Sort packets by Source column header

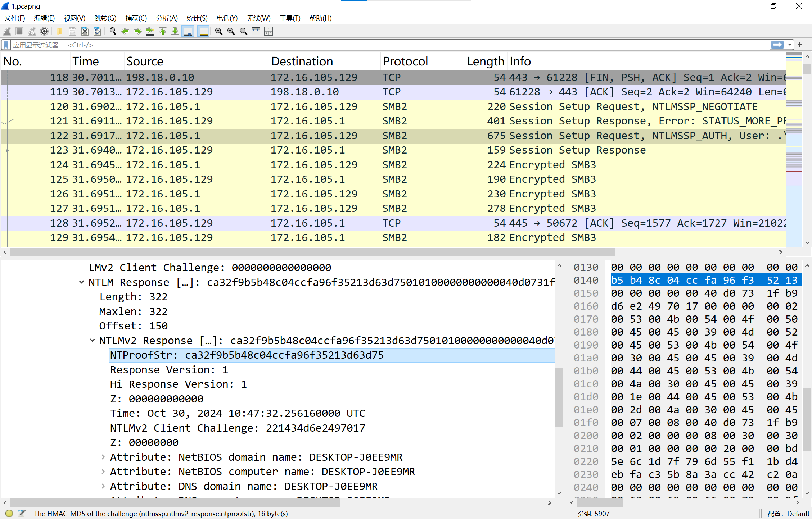tap(197, 62)
